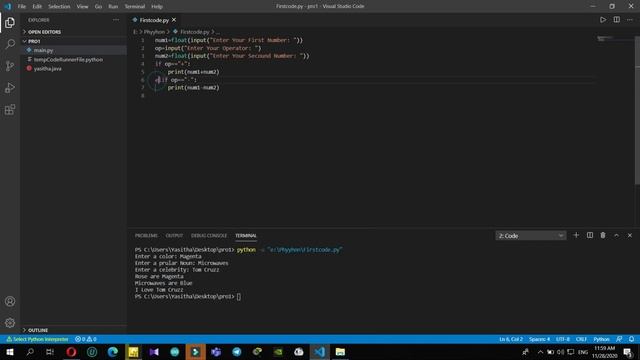Create a new terminal with plus icon
The image size is (640, 360).
point(576,235)
